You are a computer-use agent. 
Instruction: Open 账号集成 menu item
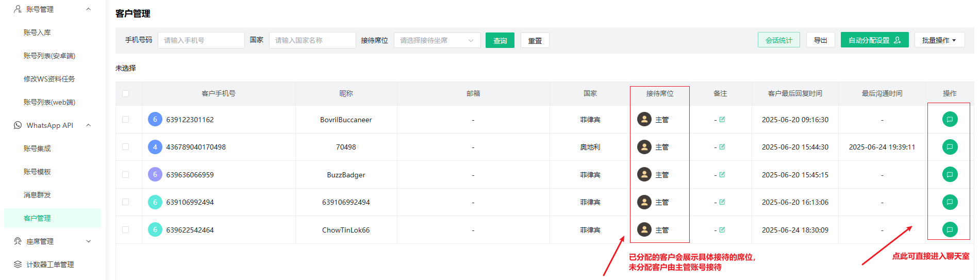37,149
